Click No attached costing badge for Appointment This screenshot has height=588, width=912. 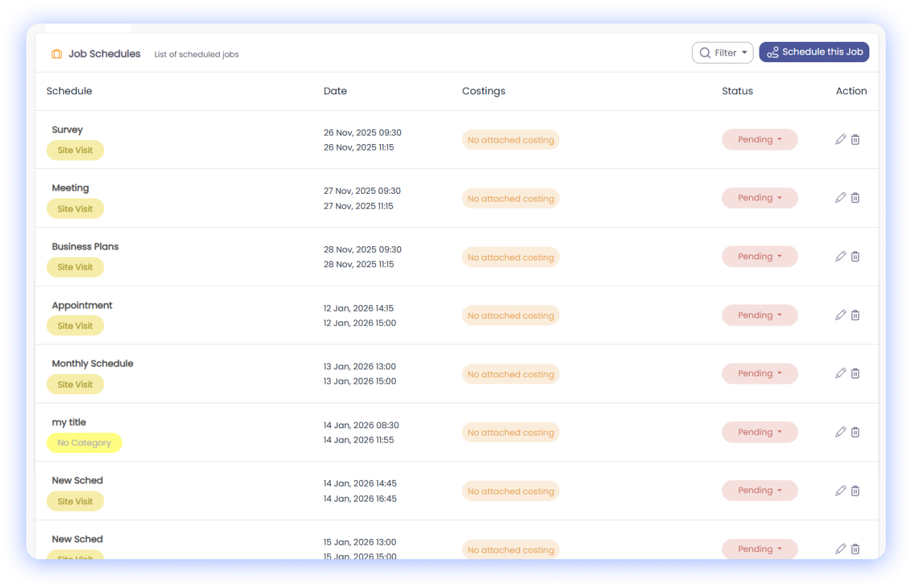[510, 316]
